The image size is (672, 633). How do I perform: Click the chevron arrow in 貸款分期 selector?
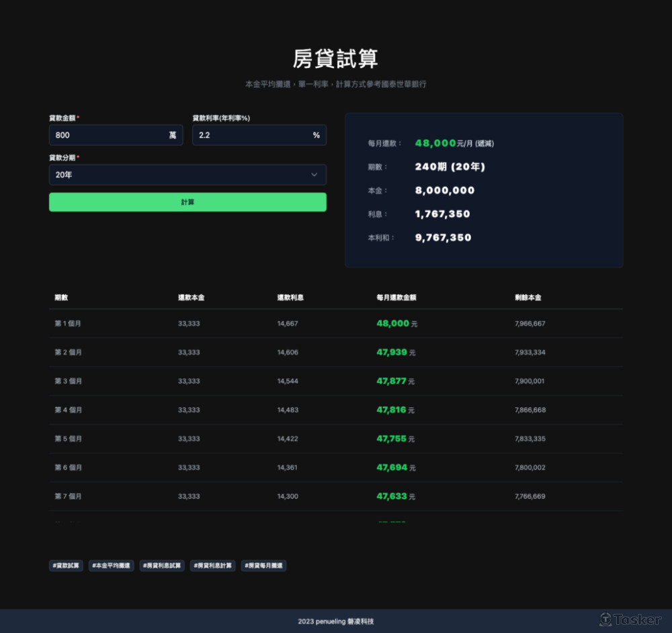tap(314, 175)
